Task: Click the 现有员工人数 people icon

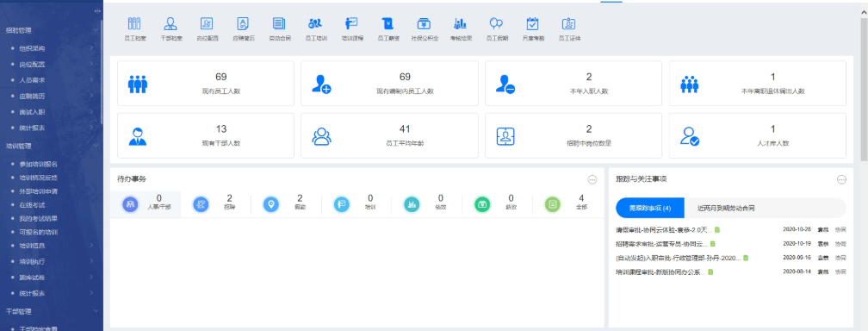Action: point(138,84)
